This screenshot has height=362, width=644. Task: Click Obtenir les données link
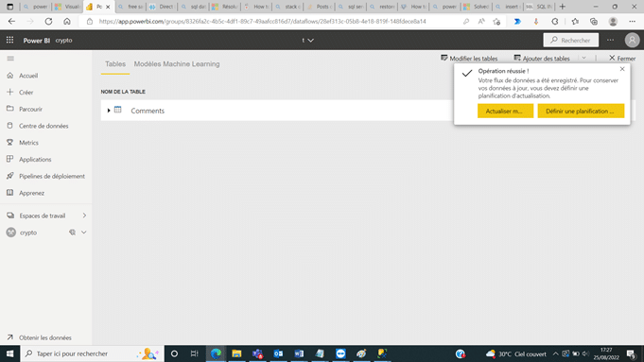(45, 337)
